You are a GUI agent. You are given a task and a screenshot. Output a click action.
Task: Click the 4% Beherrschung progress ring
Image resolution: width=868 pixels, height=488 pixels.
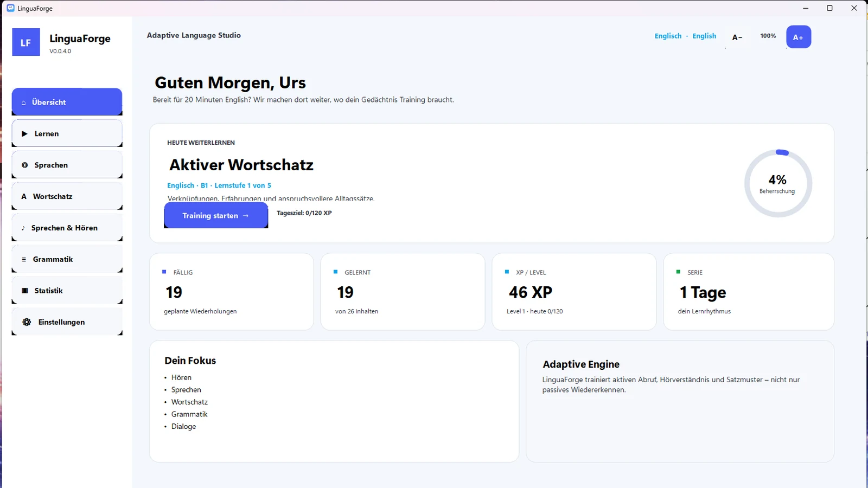pos(778,183)
